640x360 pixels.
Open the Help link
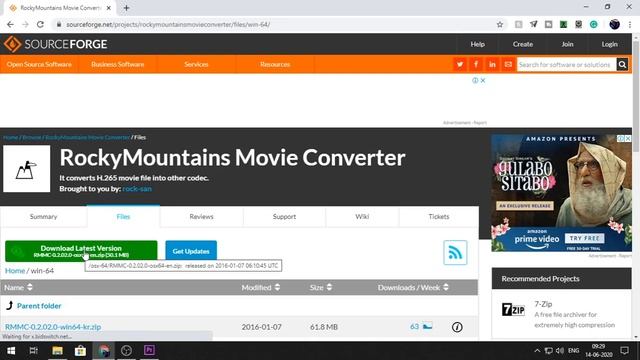point(477,44)
